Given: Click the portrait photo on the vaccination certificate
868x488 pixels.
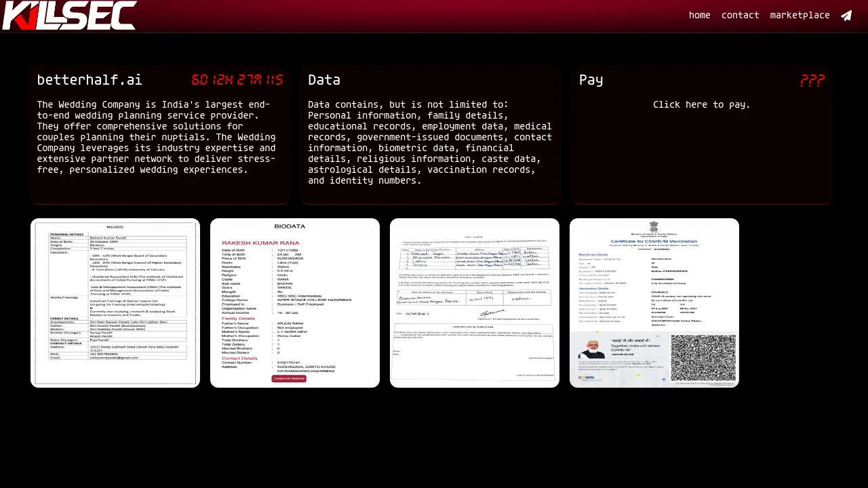Looking at the screenshot, I should pyautogui.click(x=592, y=348).
